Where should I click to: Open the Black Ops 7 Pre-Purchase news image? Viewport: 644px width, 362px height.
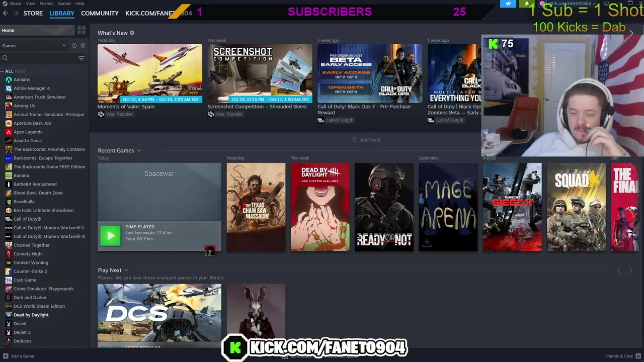point(370,73)
